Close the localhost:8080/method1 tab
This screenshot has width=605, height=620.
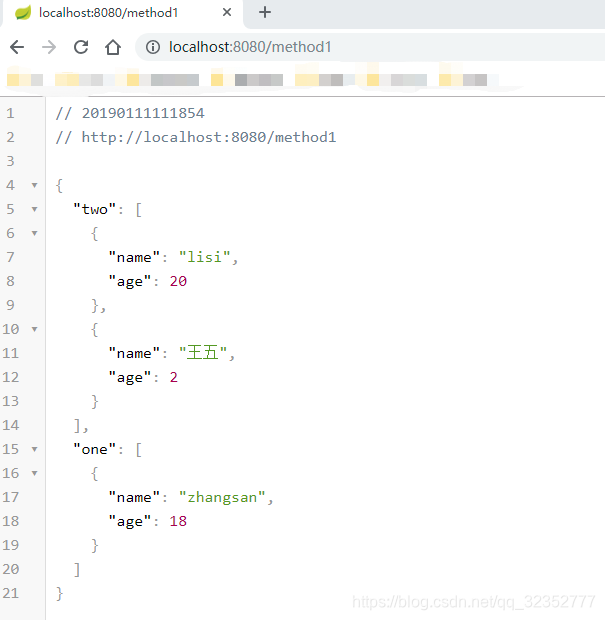pos(227,12)
